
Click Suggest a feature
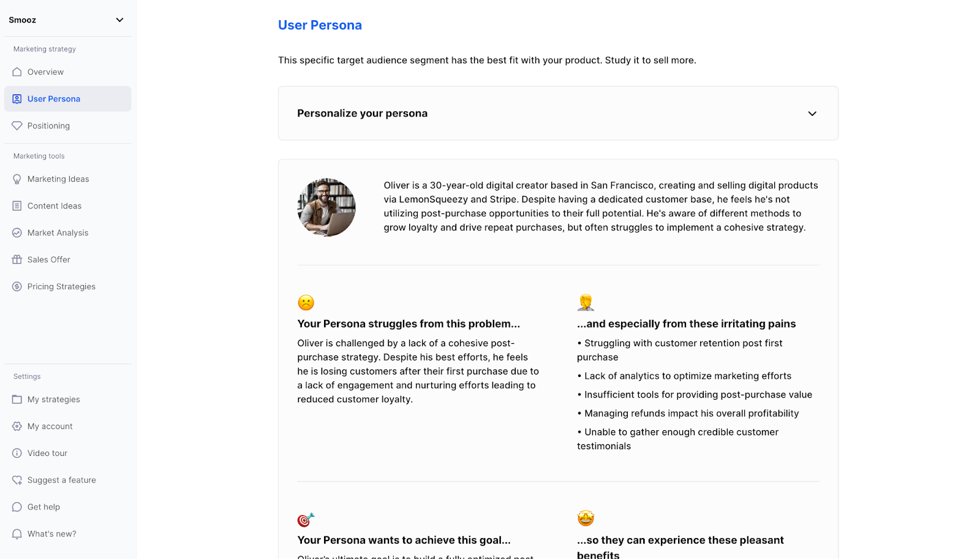[x=62, y=481]
